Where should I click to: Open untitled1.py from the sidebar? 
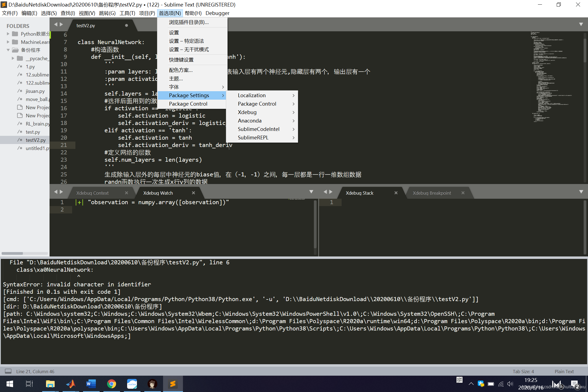38,148
